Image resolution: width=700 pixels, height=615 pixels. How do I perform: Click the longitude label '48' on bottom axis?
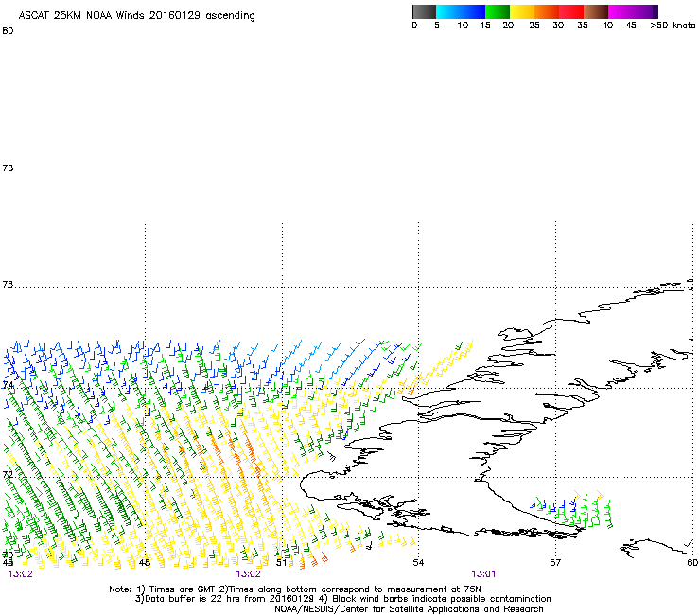pos(144,562)
